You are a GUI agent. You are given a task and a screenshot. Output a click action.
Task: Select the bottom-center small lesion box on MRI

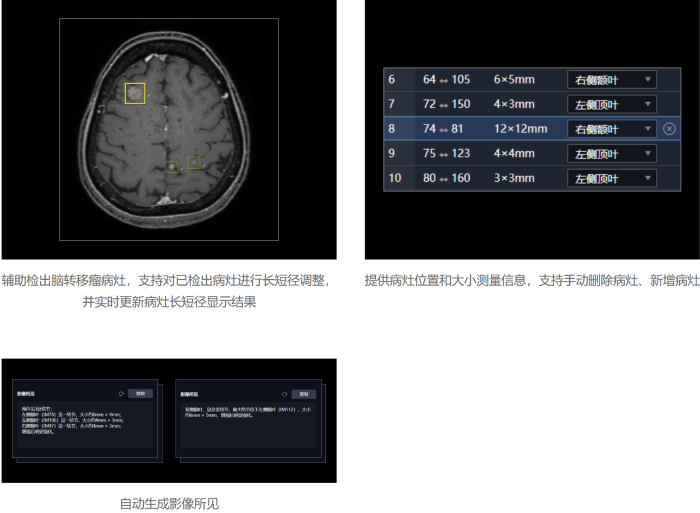point(171,166)
